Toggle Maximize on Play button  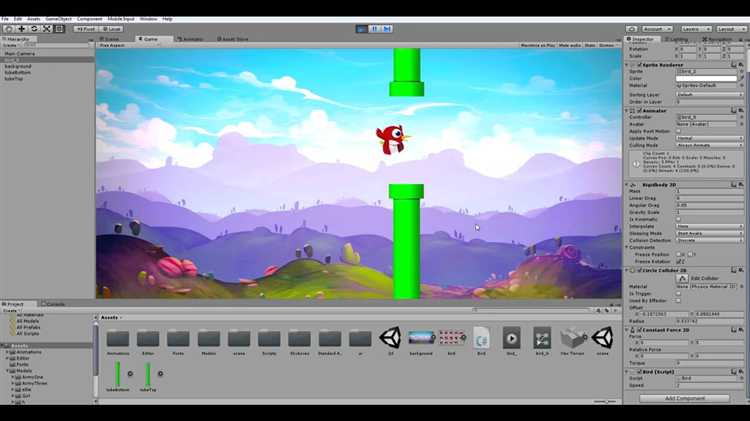tap(538, 45)
